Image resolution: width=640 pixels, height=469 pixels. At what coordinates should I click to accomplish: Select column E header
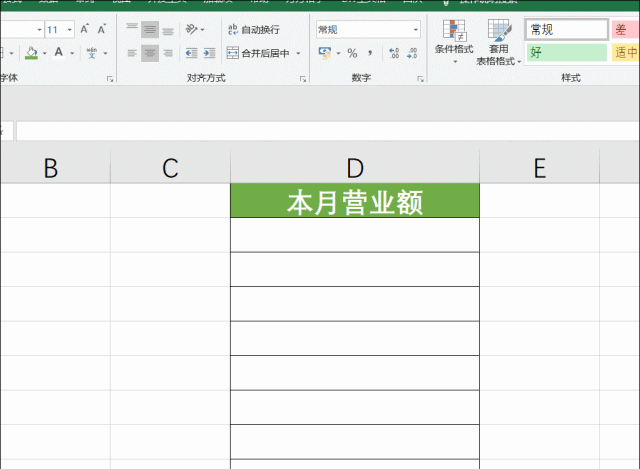(x=540, y=167)
